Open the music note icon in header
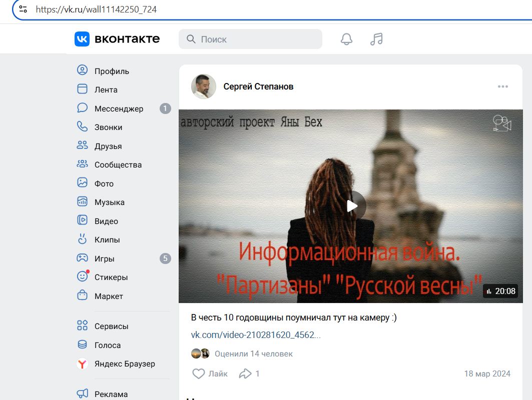Screen dimensions: 532x400 pyautogui.click(x=376, y=39)
